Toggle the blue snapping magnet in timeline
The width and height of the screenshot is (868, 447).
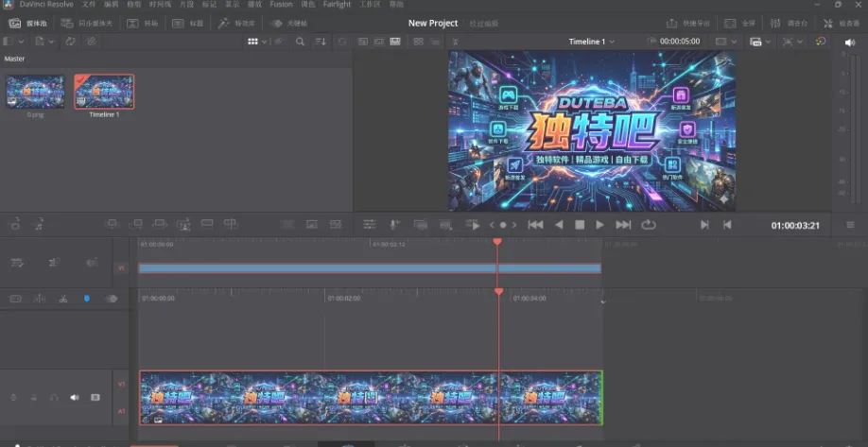(87, 299)
